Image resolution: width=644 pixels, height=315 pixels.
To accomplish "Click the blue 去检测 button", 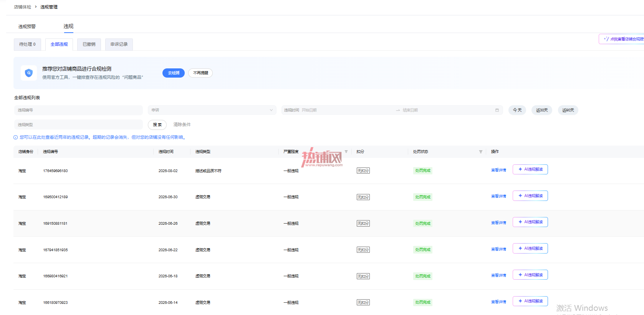I will pyautogui.click(x=174, y=73).
